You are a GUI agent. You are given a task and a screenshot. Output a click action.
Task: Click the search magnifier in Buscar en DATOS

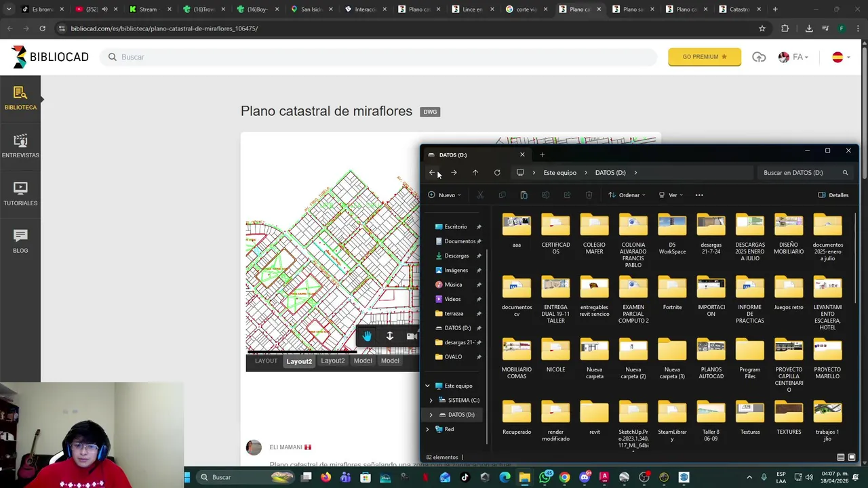coord(845,173)
